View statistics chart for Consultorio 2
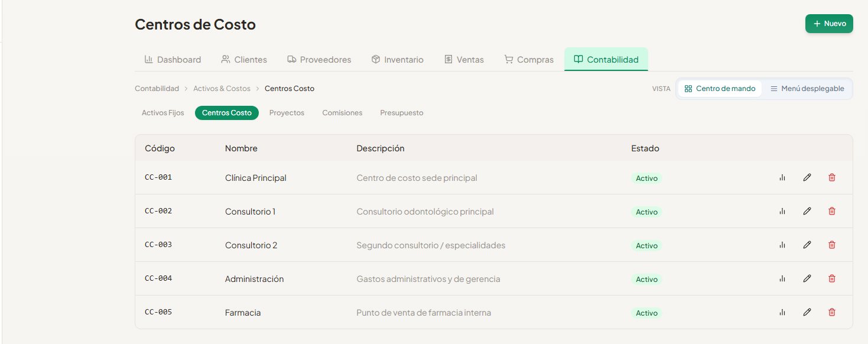868x344 pixels. (782, 245)
